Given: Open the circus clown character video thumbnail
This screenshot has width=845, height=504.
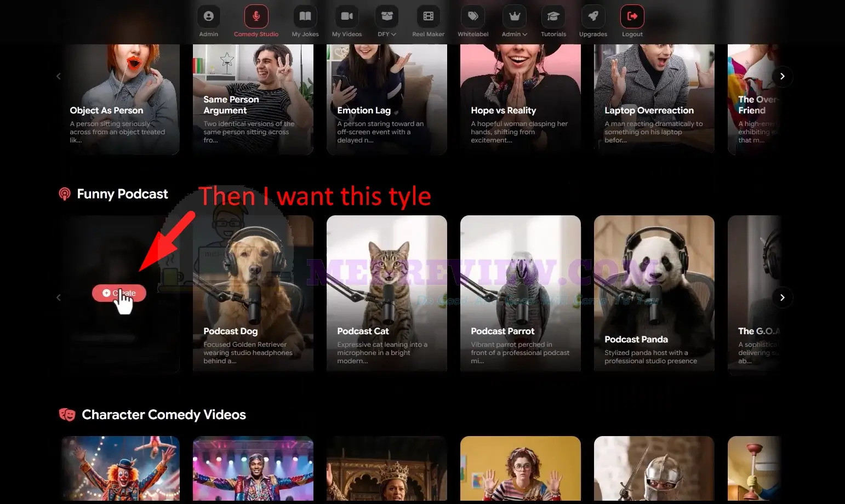Looking at the screenshot, I should (x=121, y=469).
